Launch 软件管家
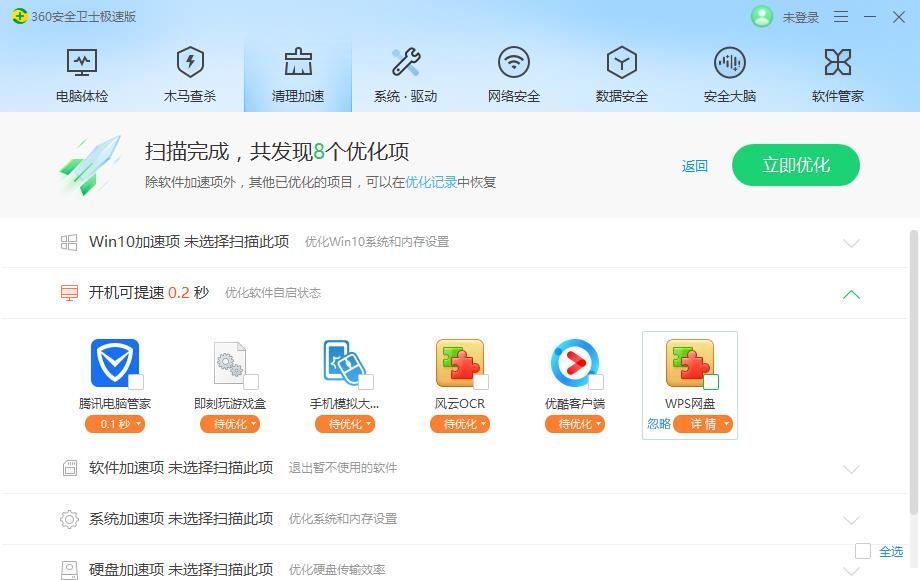Image resolution: width=920 pixels, height=580 pixels. point(836,70)
